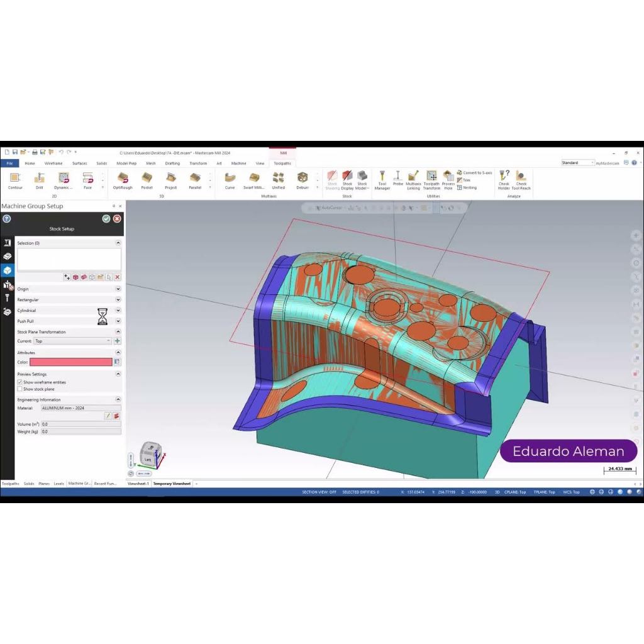
Task: Toggle Stock Display in ribbon
Action: click(347, 180)
